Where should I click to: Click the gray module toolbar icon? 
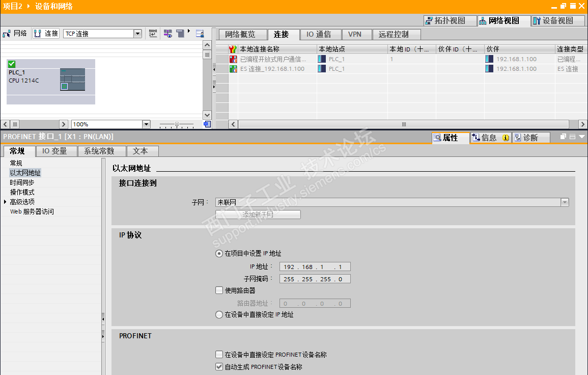(x=180, y=34)
